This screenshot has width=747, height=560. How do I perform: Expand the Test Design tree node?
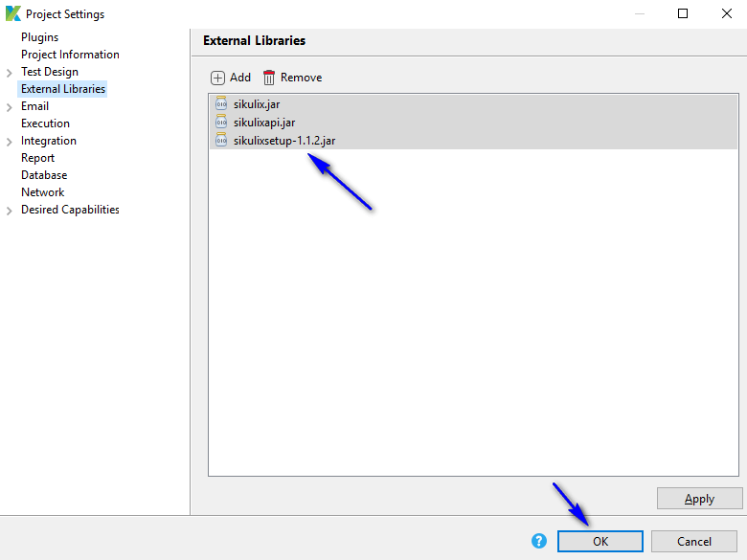click(x=9, y=73)
